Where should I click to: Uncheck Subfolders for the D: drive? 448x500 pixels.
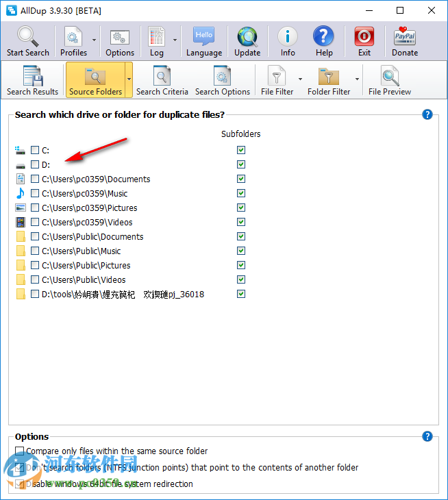241,164
